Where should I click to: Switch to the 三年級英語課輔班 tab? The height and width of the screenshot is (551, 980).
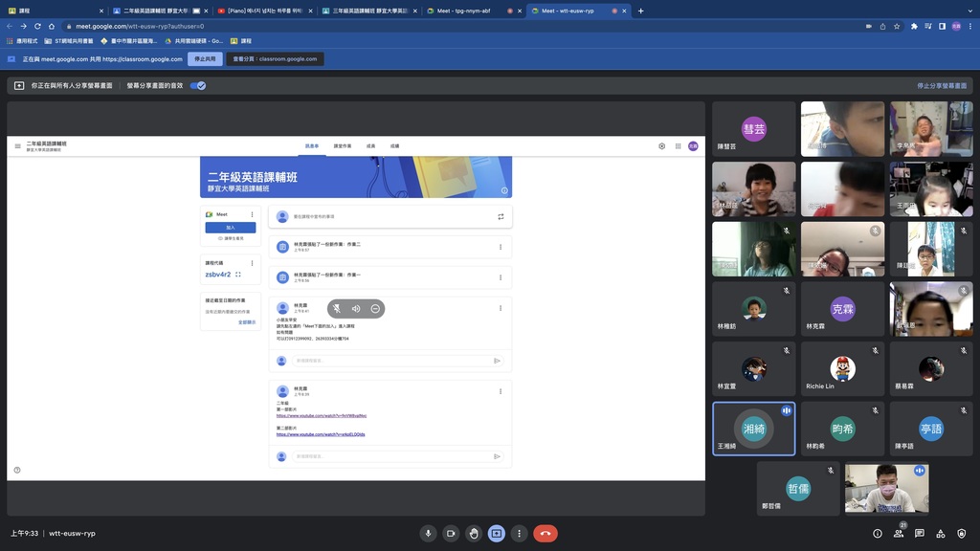(x=367, y=11)
